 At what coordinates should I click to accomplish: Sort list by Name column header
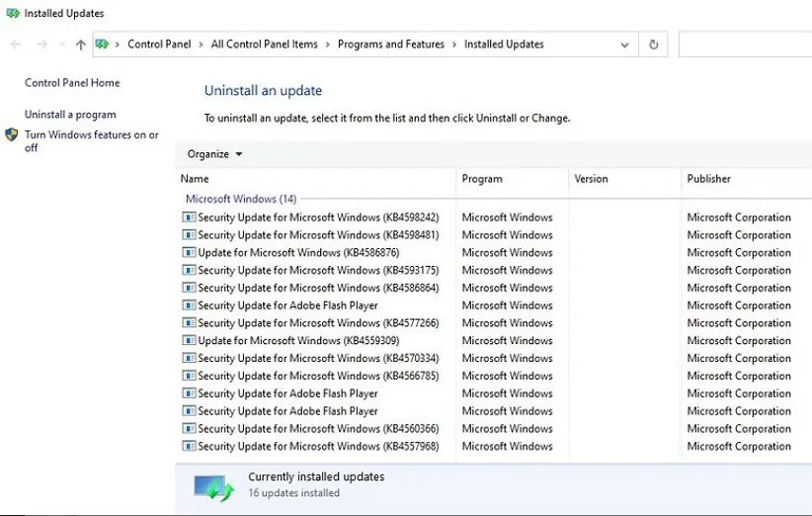[195, 179]
